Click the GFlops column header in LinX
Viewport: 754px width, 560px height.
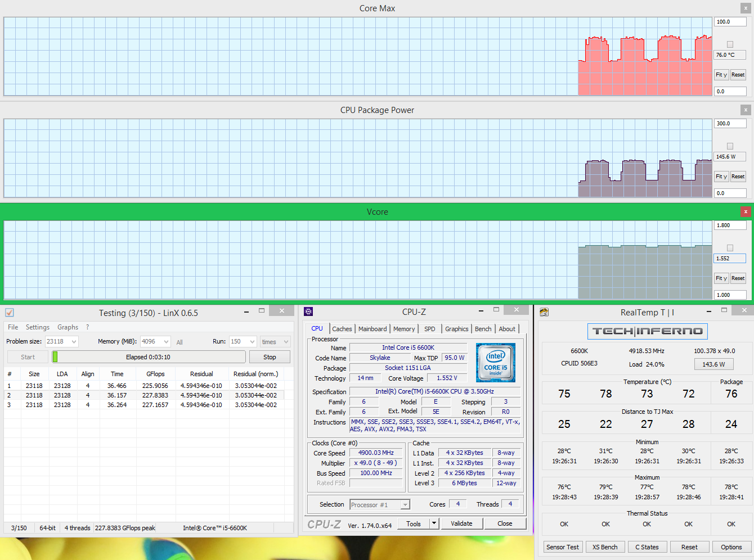pyautogui.click(x=155, y=374)
